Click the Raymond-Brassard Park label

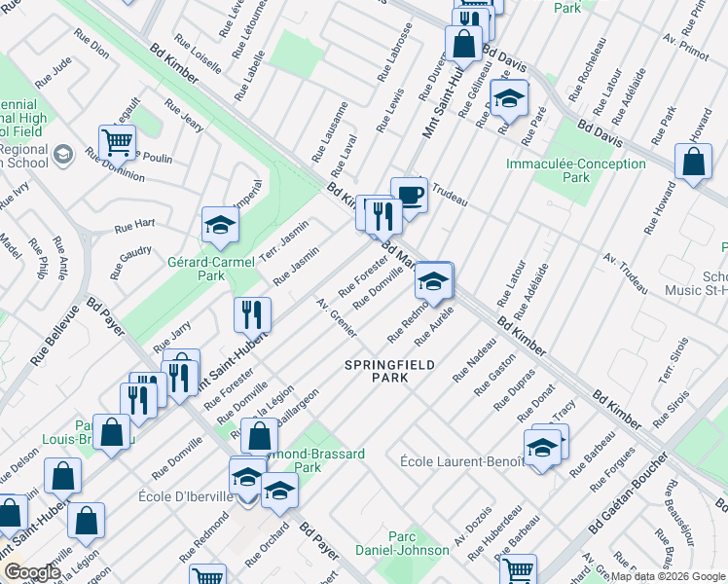click(314, 460)
